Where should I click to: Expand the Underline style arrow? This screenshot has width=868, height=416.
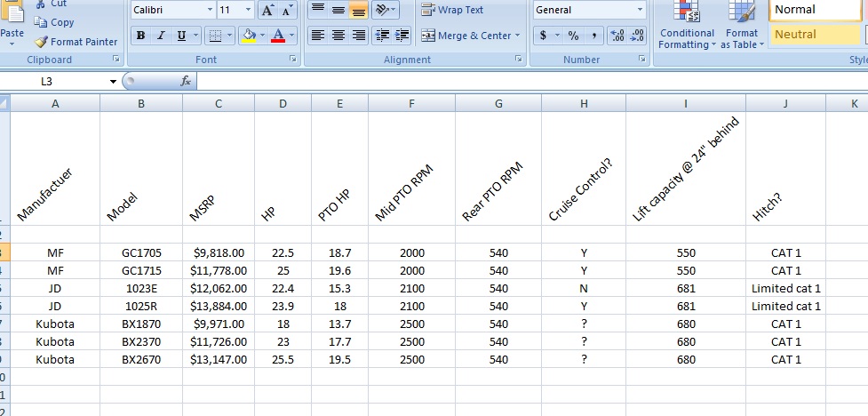[x=196, y=36]
